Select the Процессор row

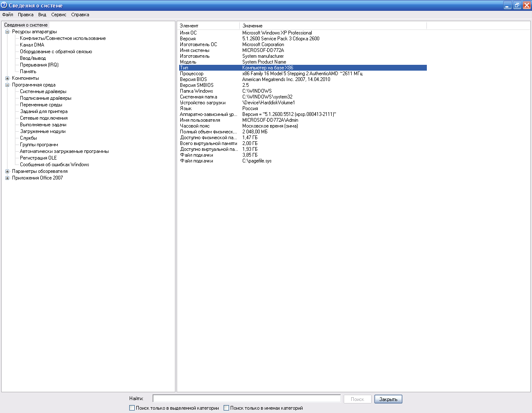coord(303,74)
